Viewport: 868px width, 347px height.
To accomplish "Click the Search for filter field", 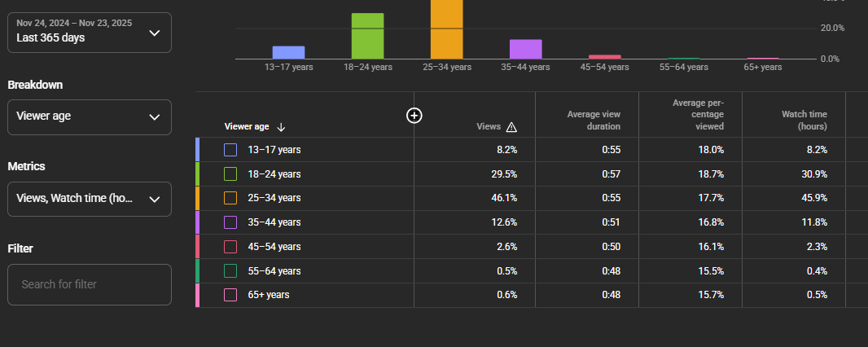I will tap(90, 284).
